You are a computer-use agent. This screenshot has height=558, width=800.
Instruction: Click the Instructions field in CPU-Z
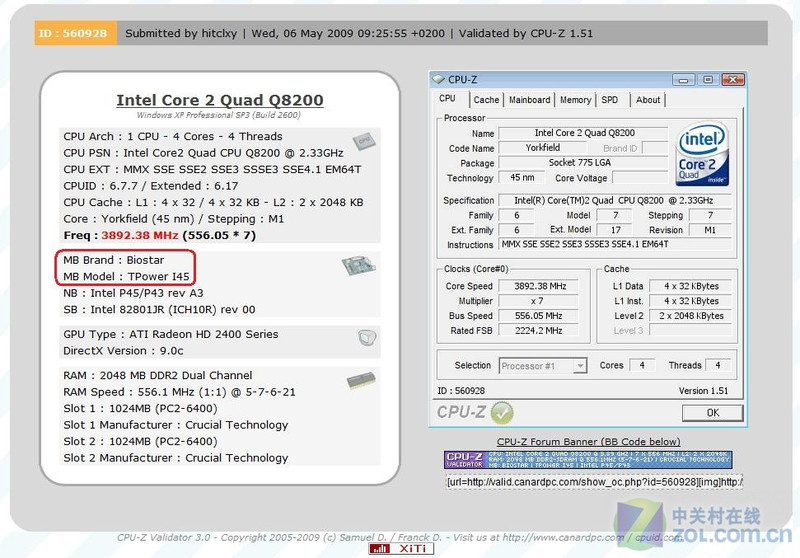[615, 244]
